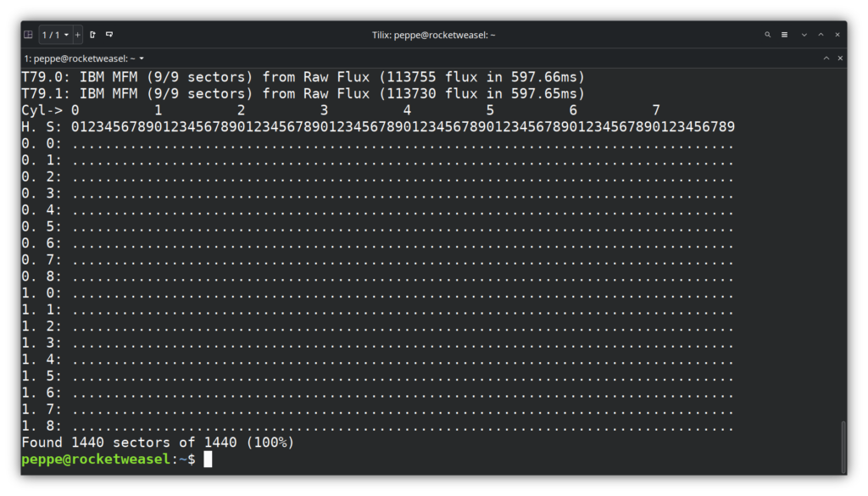868x496 pixels.
Task: Open the 1/1 session switcher dropdown
Action: pos(57,35)
